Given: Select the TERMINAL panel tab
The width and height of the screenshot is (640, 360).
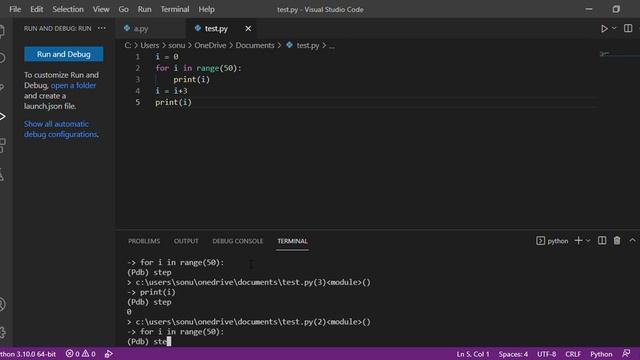Looking at the screenshot, I should 292,241.
